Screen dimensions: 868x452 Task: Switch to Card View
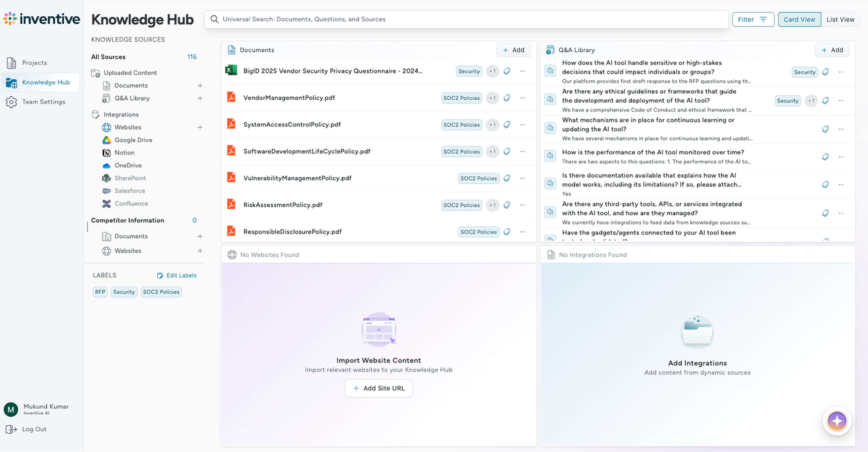pos(799,19)
